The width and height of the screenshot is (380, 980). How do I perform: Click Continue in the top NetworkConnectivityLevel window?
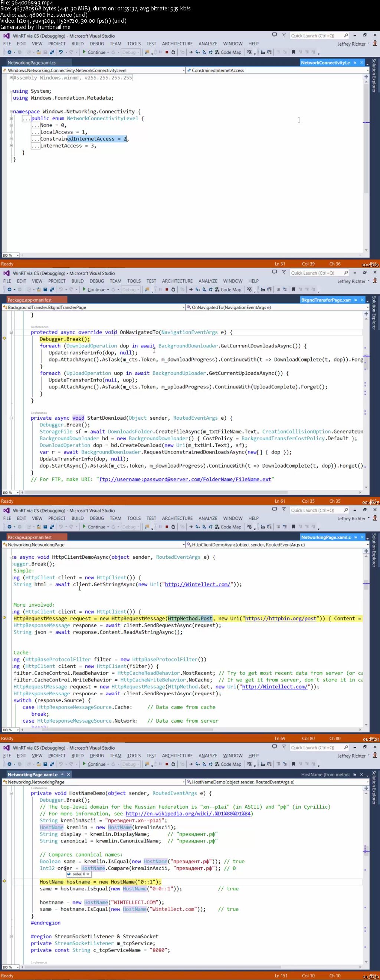click(x=94, y=52)
